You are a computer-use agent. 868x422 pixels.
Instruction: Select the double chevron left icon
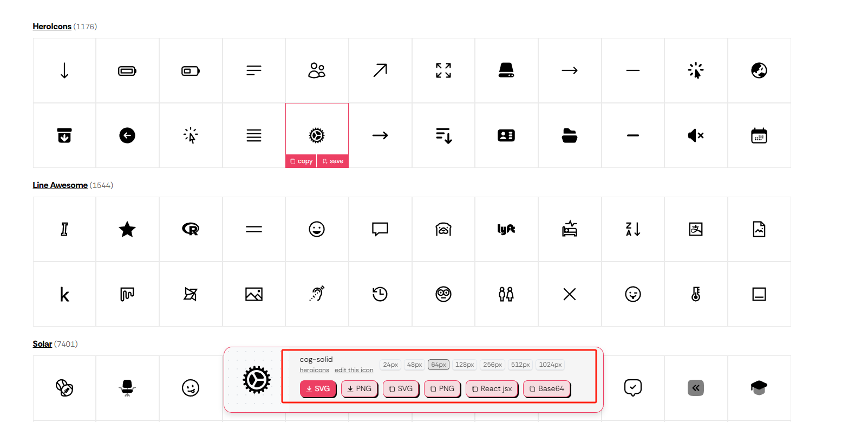click(x=696, y=387)
